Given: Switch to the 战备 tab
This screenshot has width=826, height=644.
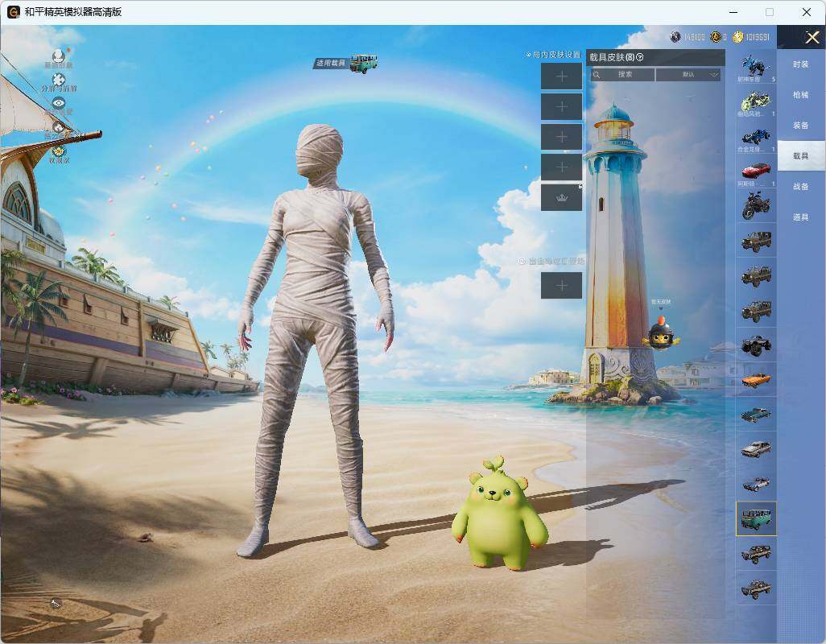Looking at the screenshot, I should (801, 187).
